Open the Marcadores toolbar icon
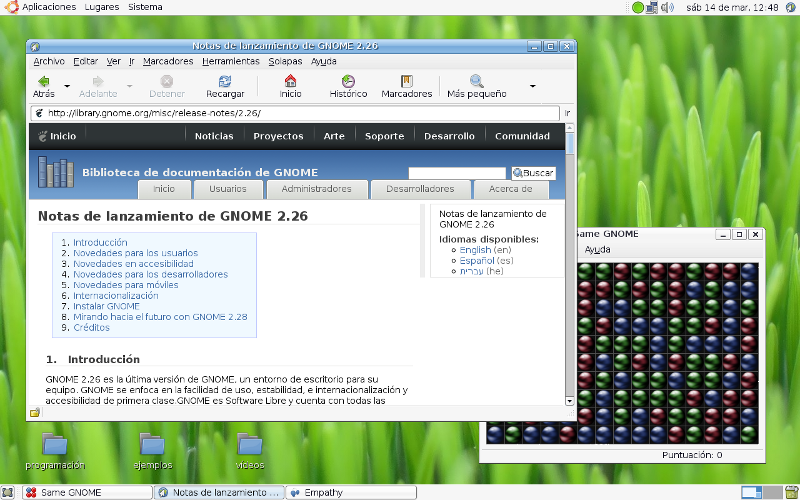The image size is (800, 500). (x=407, y=82)
